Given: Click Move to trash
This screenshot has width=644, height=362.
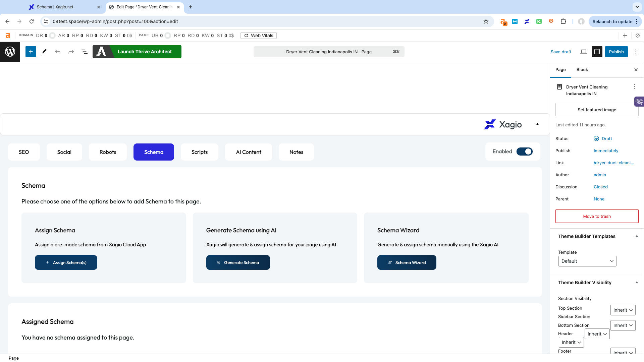Looking at the screenshot, I should (x=597, y=216).
